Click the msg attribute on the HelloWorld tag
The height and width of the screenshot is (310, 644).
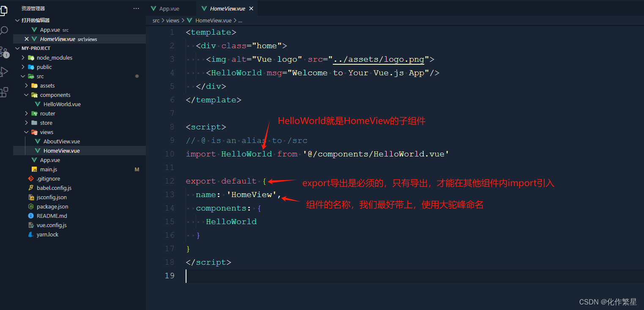pos(274,73)
